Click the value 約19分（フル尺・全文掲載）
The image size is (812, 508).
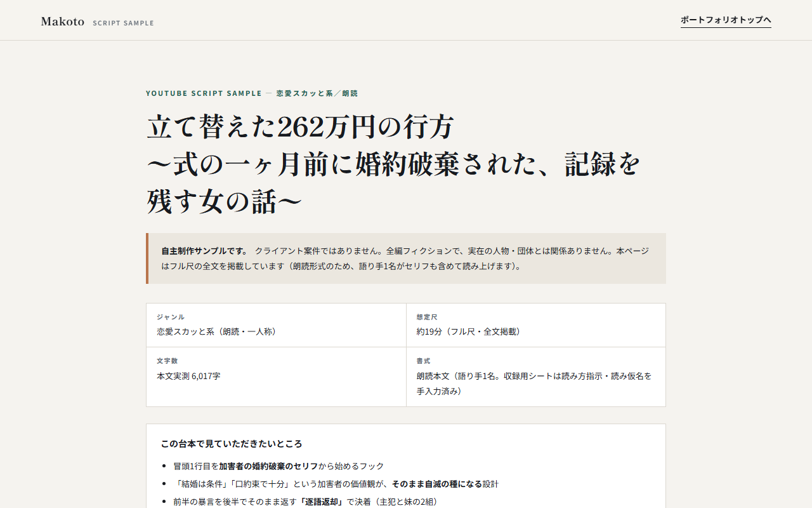[x=470, y=331]
